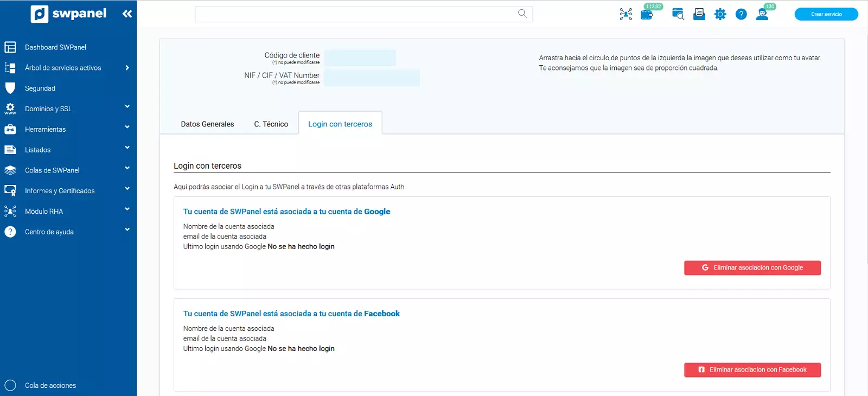The image size is (868, 396).
Task: Click the question mark help icon
Action: pyautogui.click(x=741, y=14)
